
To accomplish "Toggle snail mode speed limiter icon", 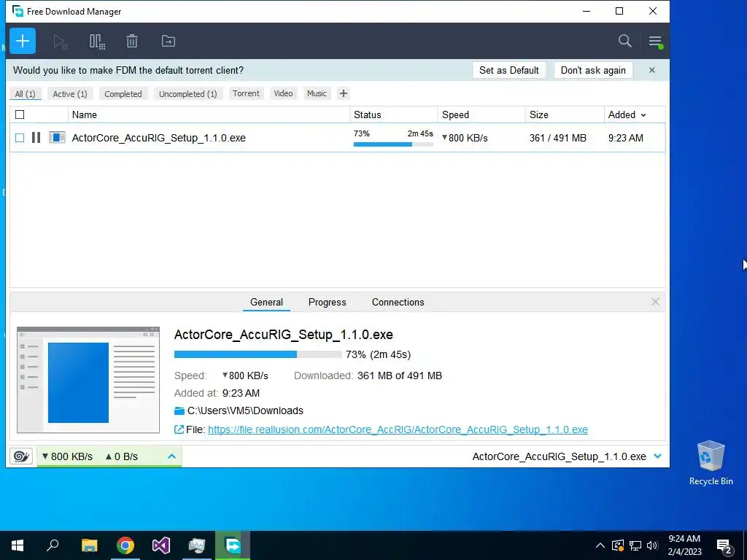I will (x=21, y=456).
